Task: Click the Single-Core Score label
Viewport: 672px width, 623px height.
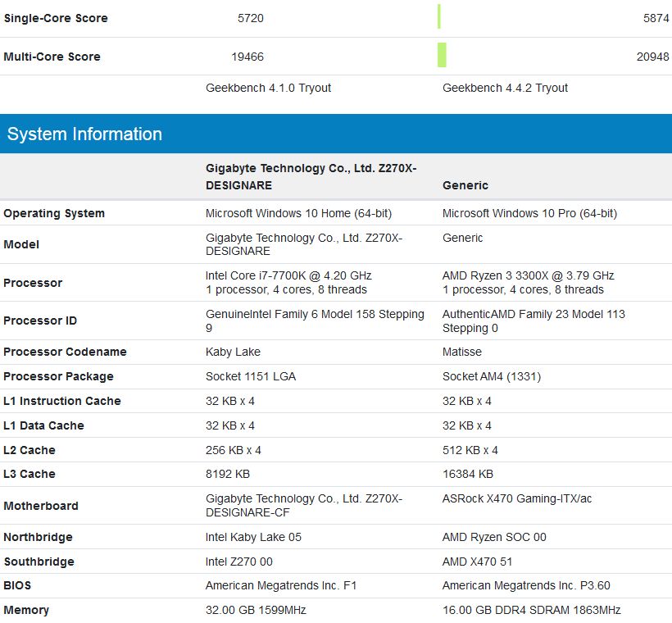Action: coord(56,18)
